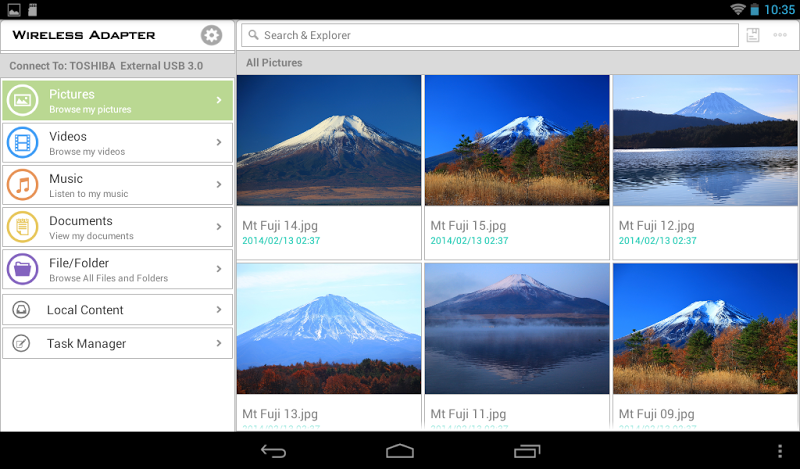The image size is (800, 469).
Task: Open the Mt Fuji 12.jpg thumbnail
Action: pyautogui.click(x=705, y=140)
